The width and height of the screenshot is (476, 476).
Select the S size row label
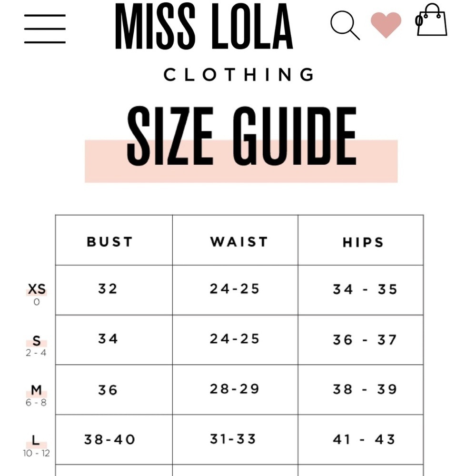point(37,341)
